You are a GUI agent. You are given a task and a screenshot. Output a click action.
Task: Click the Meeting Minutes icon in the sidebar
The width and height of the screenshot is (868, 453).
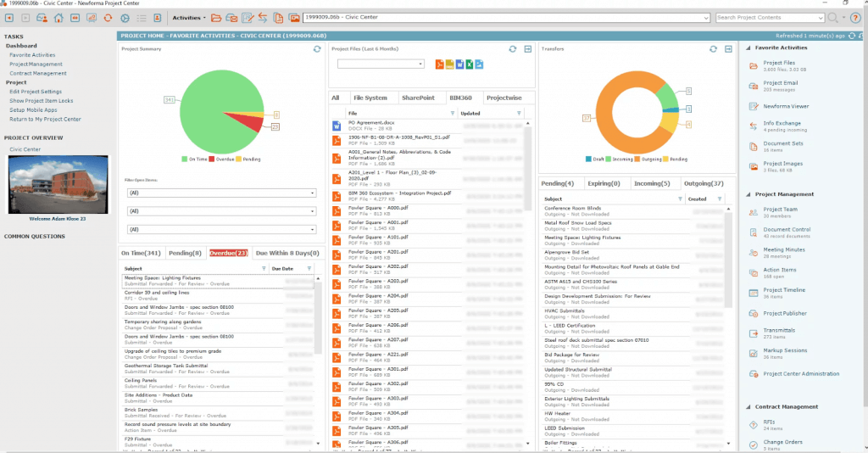(753, 253)
